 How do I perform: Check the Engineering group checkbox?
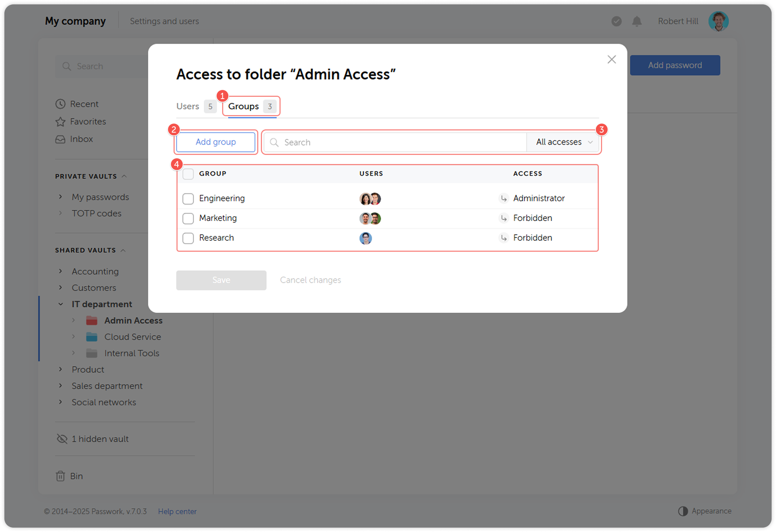point(188,198)
